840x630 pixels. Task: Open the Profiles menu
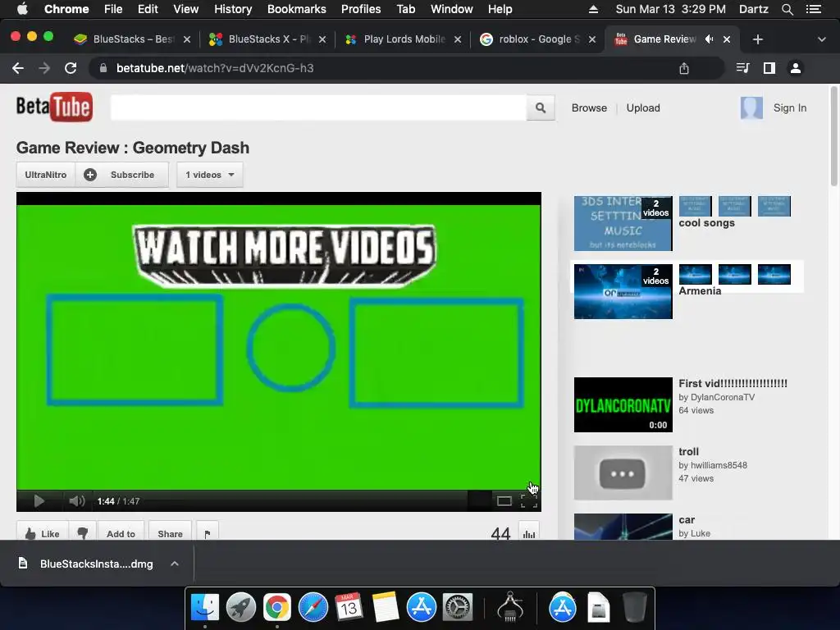(x=361, y=9)
